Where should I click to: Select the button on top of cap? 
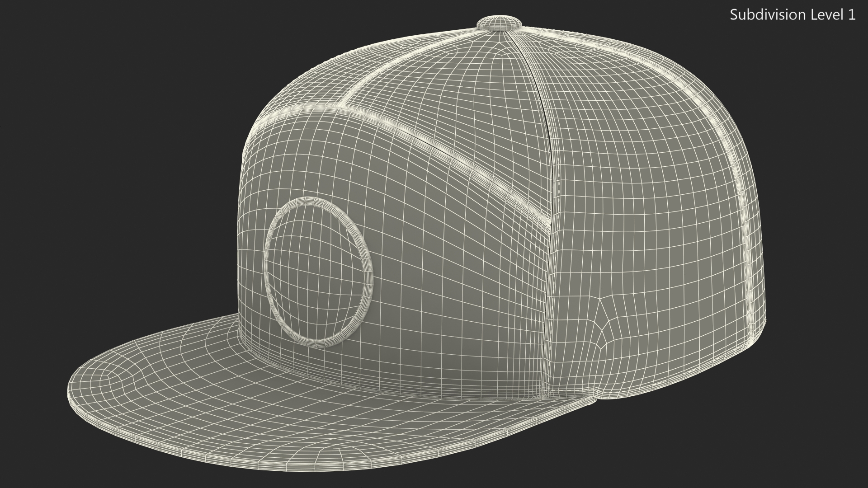500,23
